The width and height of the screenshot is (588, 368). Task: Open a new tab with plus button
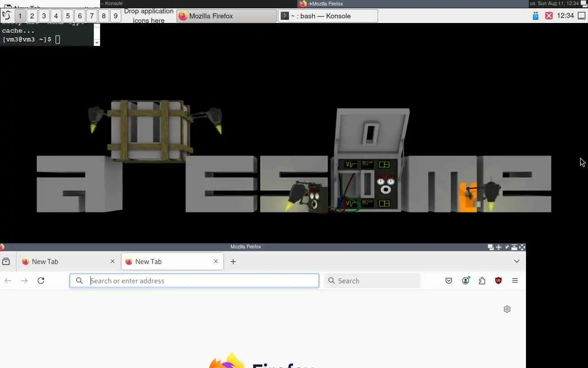coord(233,261)
